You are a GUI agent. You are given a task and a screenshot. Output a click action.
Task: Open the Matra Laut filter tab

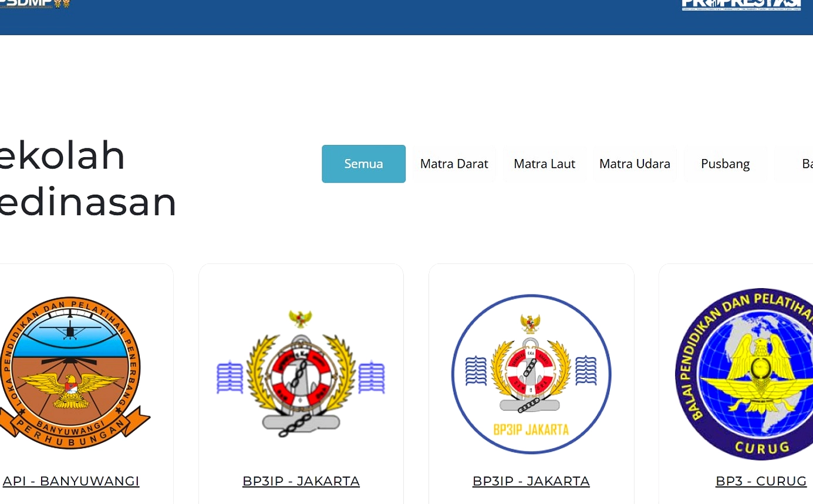click(544, 164)
